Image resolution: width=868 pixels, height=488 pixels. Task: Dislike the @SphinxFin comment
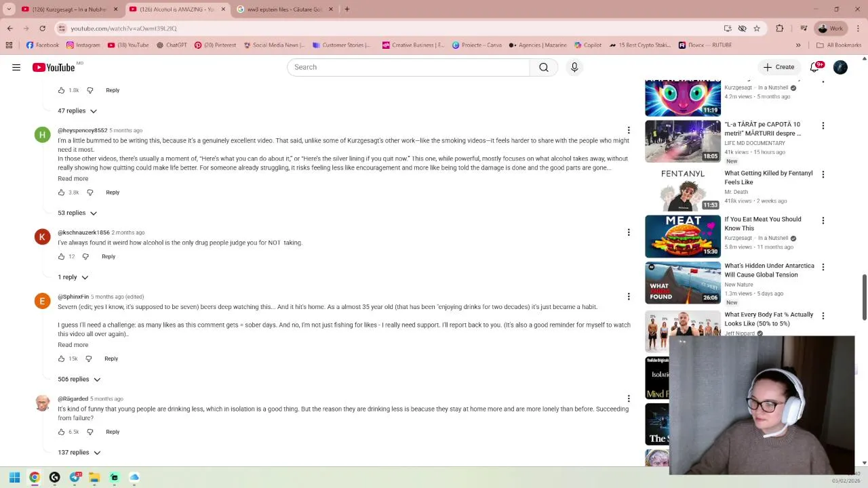pyautogui.click(x=89, y=359)
